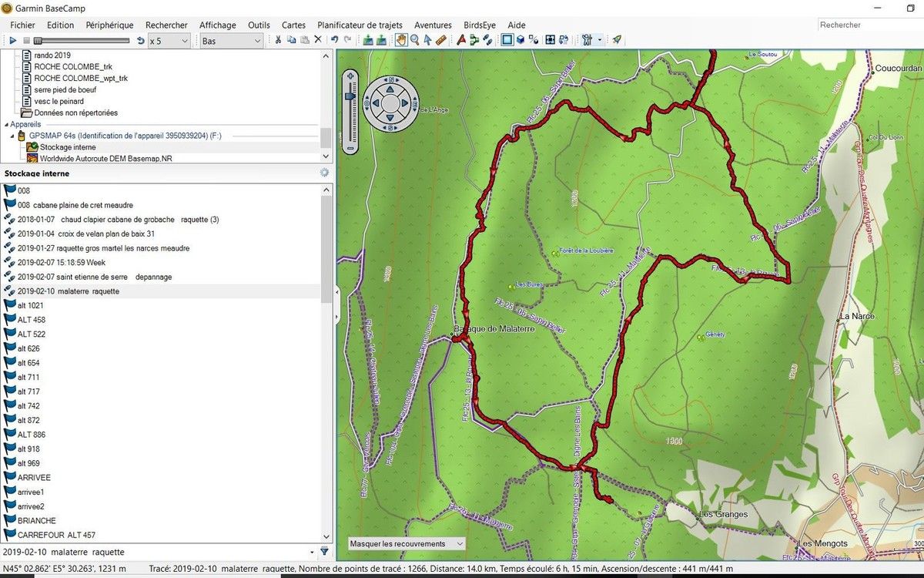924x578 pixels.
Task: Click the activity profile figure icon
Action: 587,40
